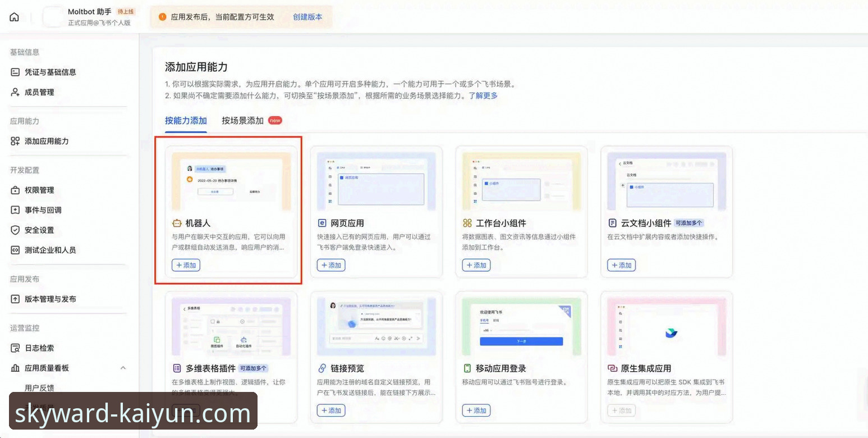Viewport: 868px width, 438px height.
Task: Click 安全设置 shield icon
Action: pyautogui.click(x=15, y=230)
